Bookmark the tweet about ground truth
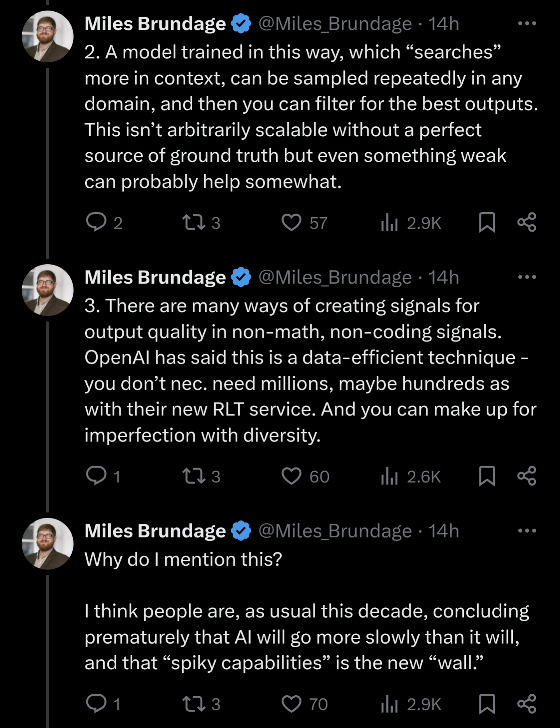 pos(486,222)
